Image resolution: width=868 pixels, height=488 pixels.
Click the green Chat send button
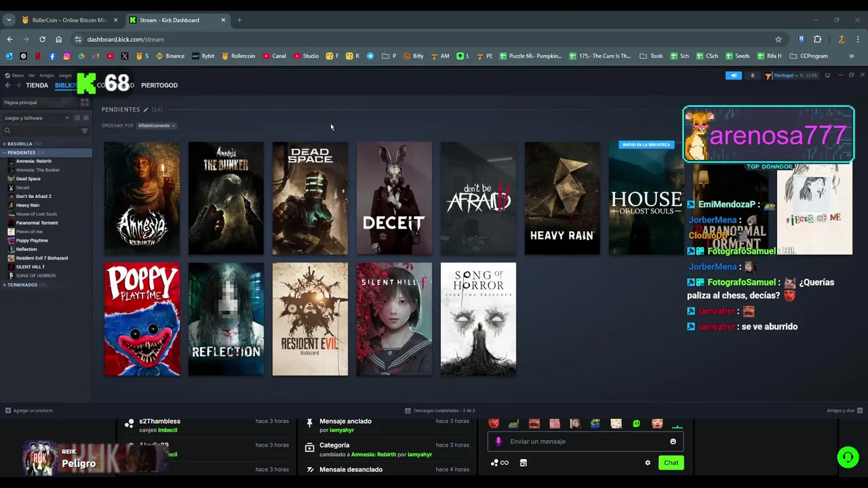click(671, 463)
